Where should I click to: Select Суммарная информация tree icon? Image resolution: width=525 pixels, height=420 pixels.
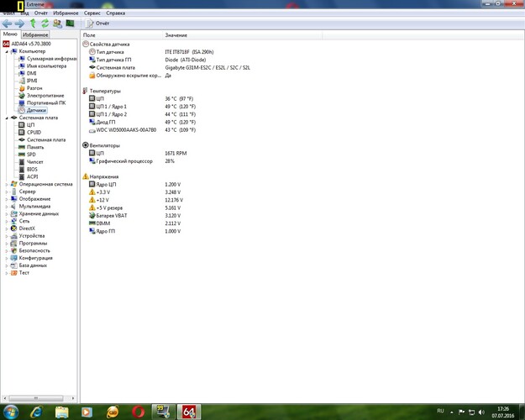22,59
